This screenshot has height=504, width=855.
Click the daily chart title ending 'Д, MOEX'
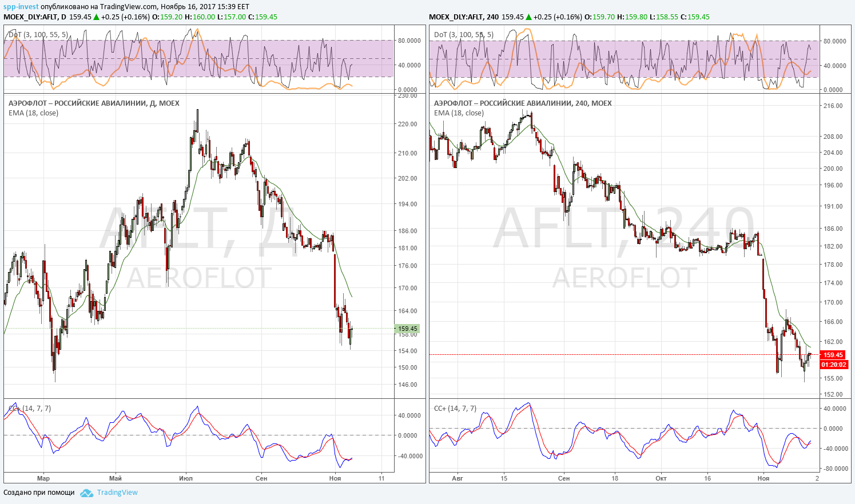pyautogui.click(x=94, y=103)
